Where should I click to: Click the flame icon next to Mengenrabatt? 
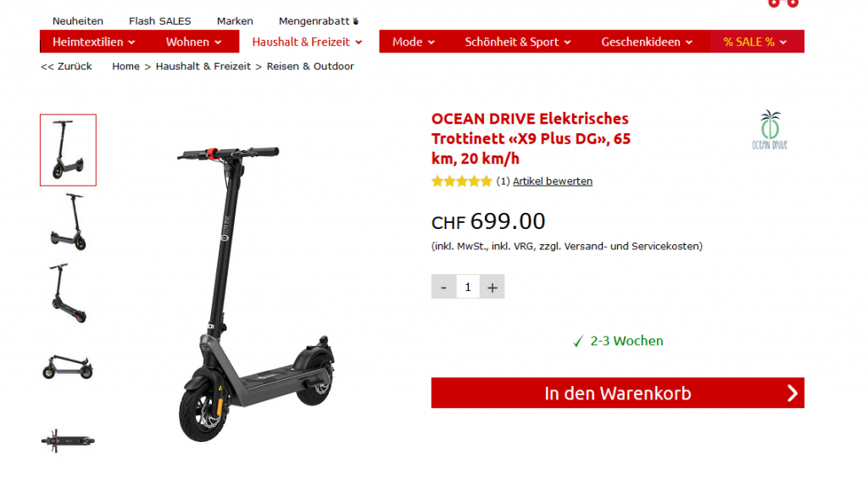[x=355, y=21]
